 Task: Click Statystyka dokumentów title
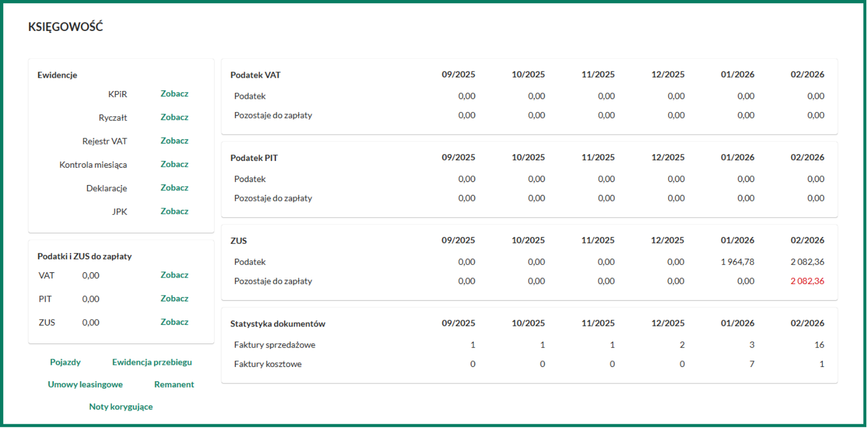(x=278, y=324)
